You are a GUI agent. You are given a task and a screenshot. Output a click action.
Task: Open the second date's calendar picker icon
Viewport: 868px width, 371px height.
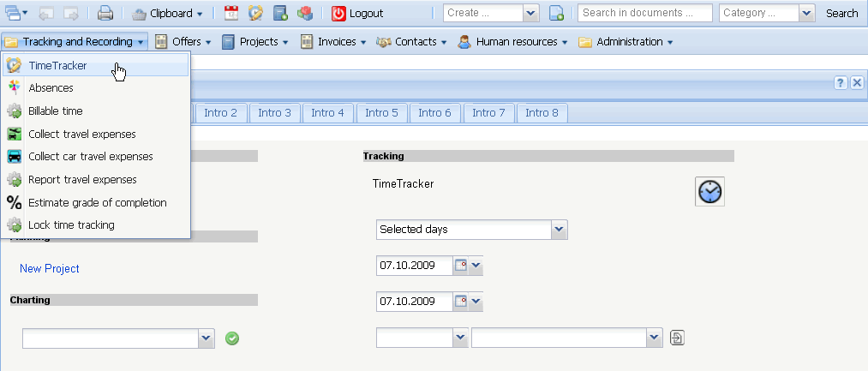[x=461, y=302]
